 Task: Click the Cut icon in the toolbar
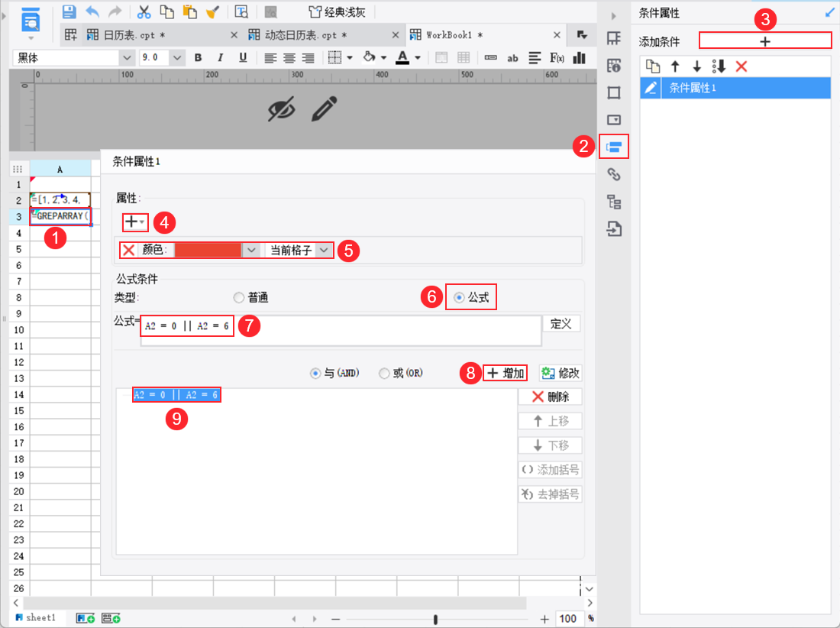pyautogui.click(x=143, y=12)
